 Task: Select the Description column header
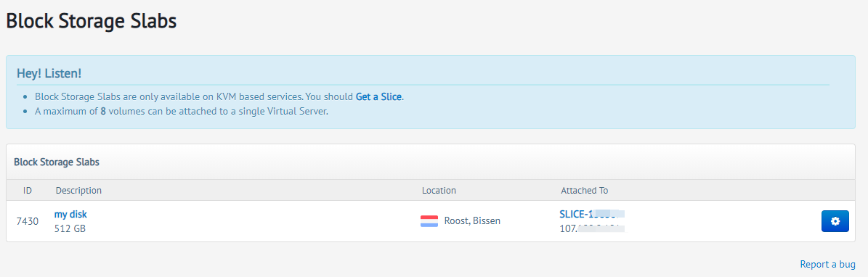tap(78, 190)
